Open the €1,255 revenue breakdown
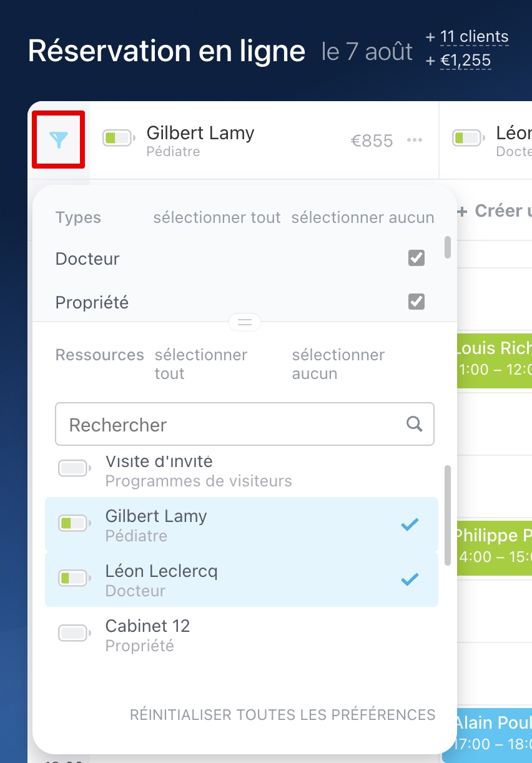Viewport: 532px width, 763px height. [x=465, y=61]
